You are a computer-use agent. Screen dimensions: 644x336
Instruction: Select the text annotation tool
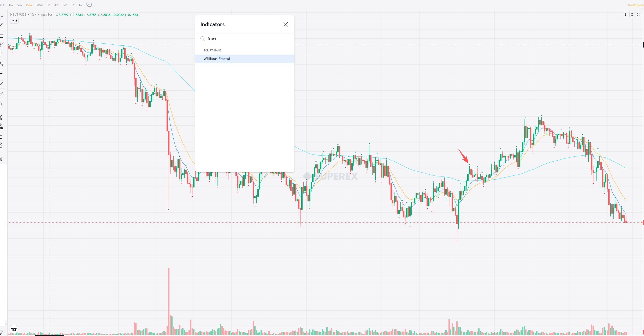coord(1,54)
